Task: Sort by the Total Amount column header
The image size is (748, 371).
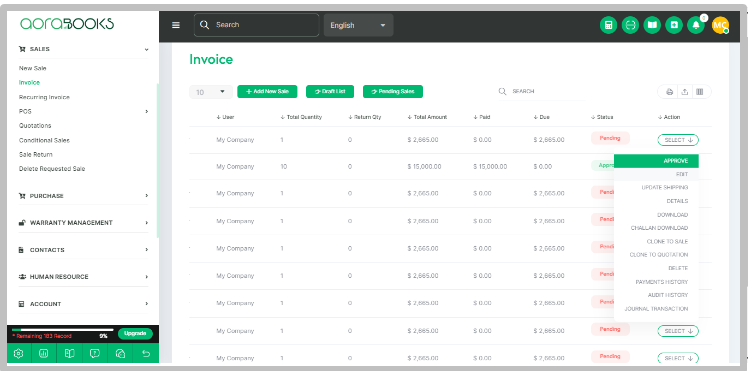Action: pyautogui.click(x=427, y=117)
